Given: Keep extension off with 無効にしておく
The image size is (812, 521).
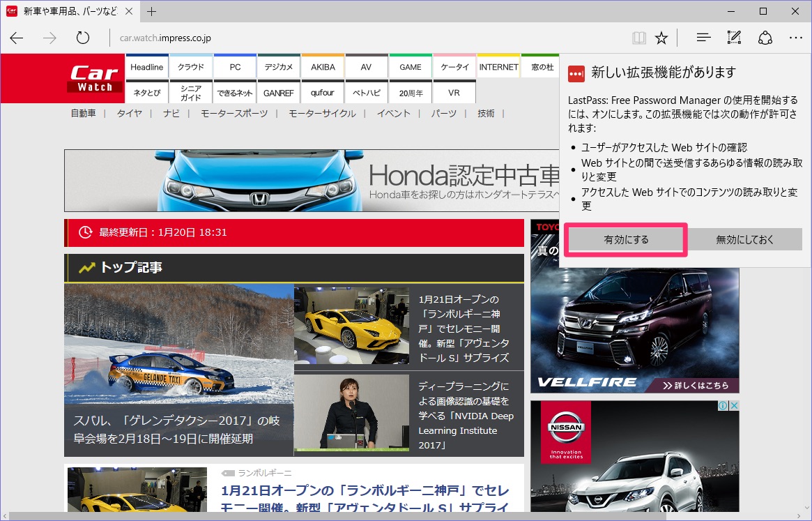Looking at the screenshot, I should (x=744, y=239).
